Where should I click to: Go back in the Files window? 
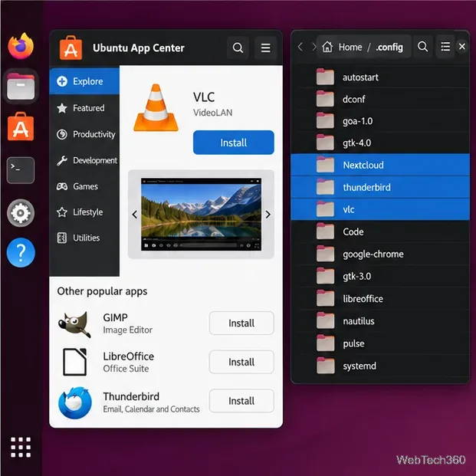pos(300,47)
